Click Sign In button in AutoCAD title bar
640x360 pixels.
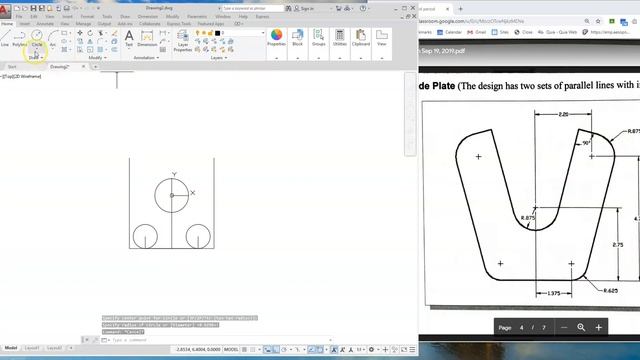point(304,8)
